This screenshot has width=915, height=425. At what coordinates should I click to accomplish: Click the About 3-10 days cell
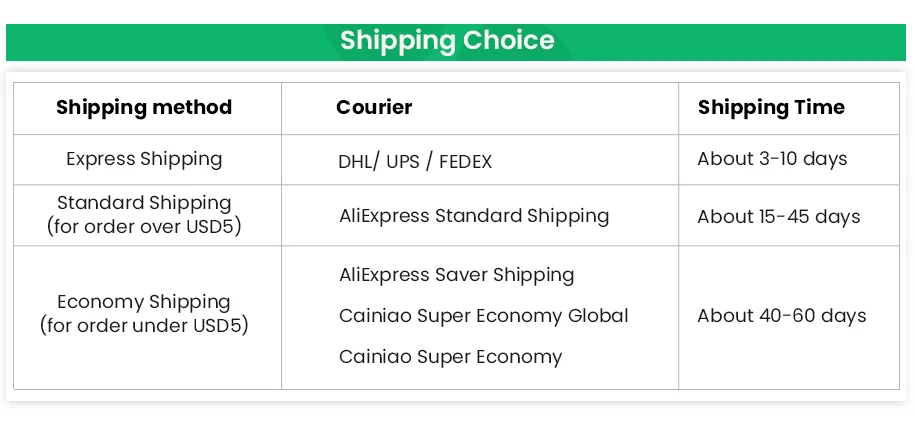pos(772,159)
